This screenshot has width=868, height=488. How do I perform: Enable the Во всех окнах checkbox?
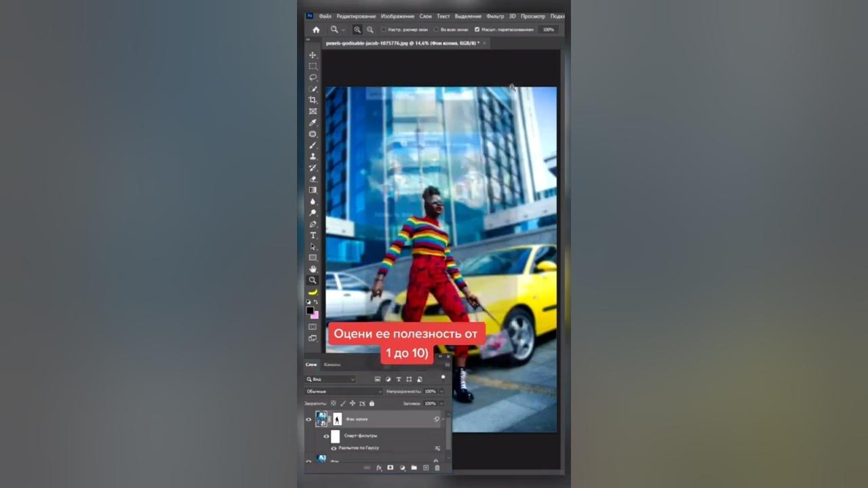[x=436, y=30]
